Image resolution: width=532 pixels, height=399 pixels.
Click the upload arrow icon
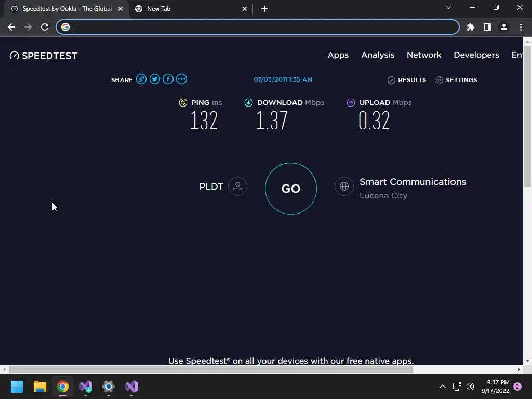351,102
